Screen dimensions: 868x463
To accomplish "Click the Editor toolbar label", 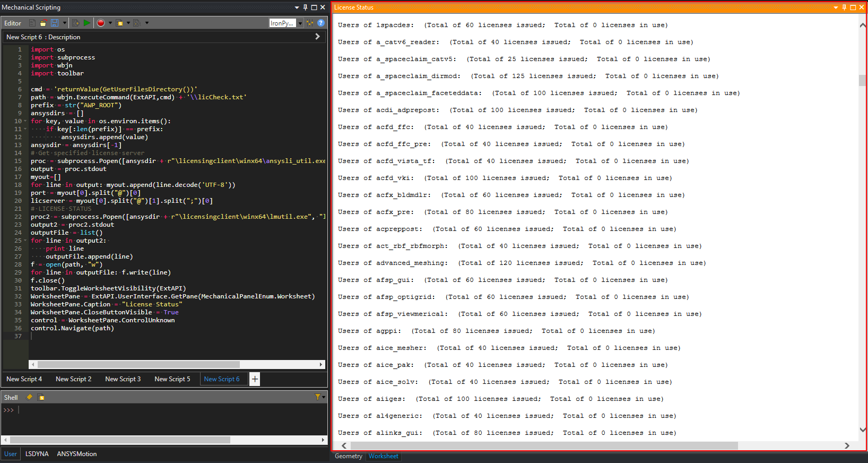I will [x=13, y=23].
